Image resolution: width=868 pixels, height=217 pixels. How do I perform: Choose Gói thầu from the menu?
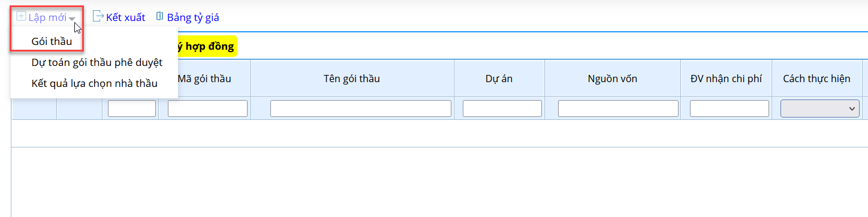52,41
